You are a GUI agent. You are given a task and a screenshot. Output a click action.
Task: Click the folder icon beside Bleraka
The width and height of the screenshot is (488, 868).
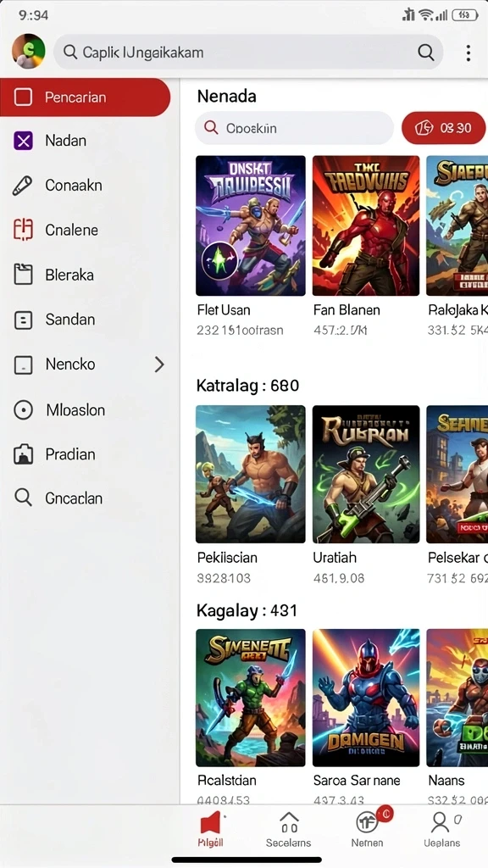tap(23, 275)
